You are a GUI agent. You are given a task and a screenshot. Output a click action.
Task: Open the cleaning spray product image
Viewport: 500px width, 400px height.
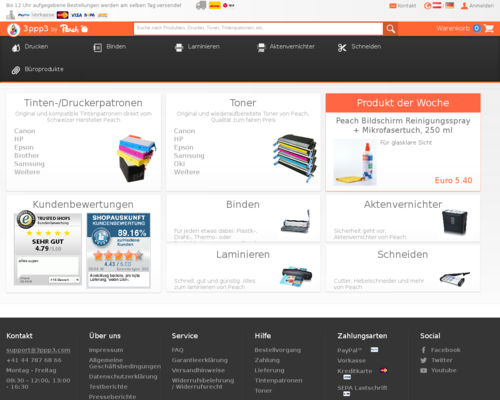[x=355, y=162]
